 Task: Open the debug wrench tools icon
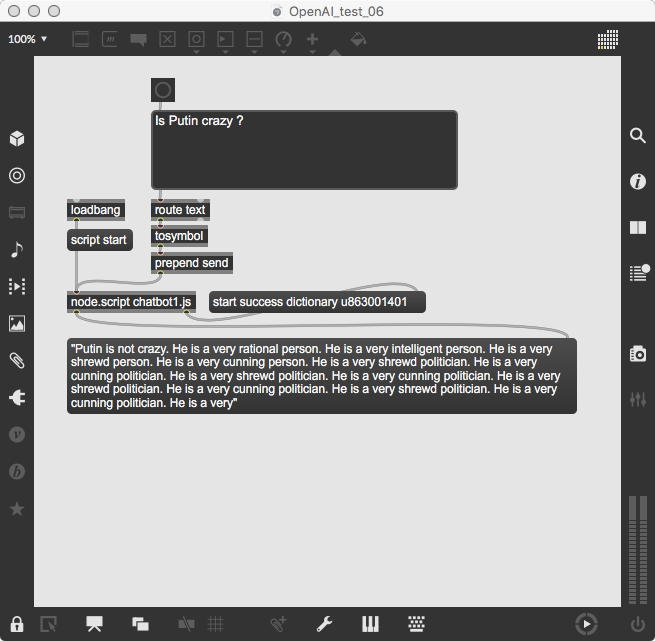point(324,624)
